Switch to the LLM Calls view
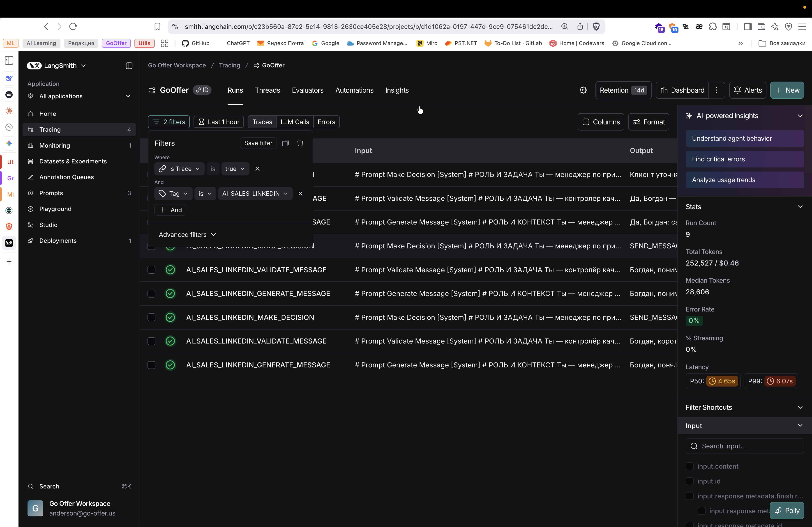 tap(294, 122)
